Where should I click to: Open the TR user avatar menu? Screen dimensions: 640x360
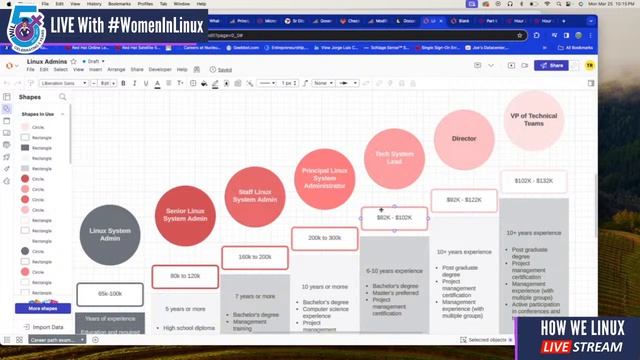click(589, 65)
